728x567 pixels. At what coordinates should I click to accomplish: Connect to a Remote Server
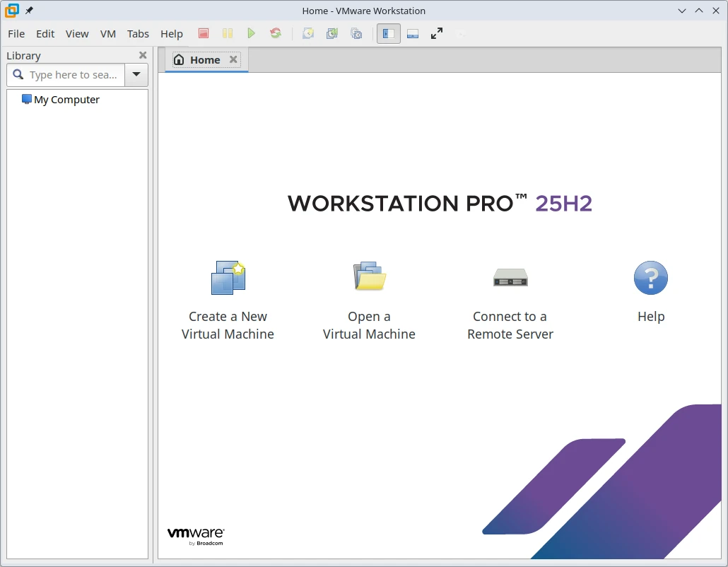pyautogui.click(x=510, y=297)
